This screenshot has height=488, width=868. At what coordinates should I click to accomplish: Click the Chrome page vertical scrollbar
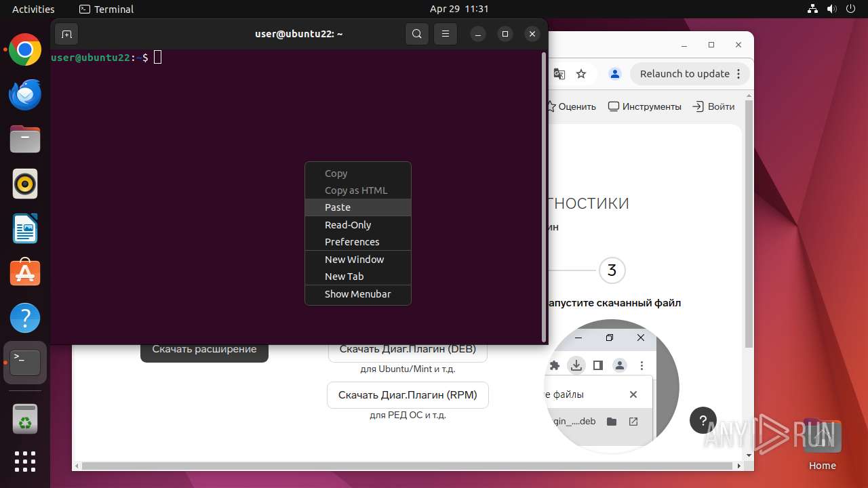[x=749, y=224]
